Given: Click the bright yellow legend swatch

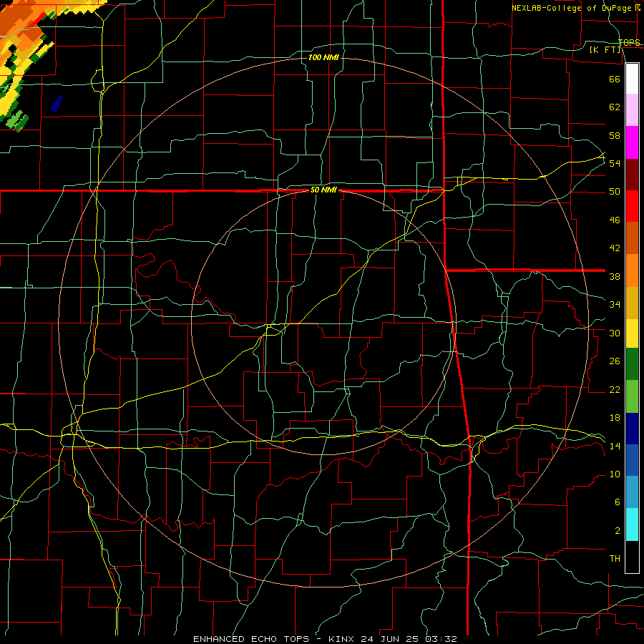Looking at the screenshot, I should tap(632, 333).
